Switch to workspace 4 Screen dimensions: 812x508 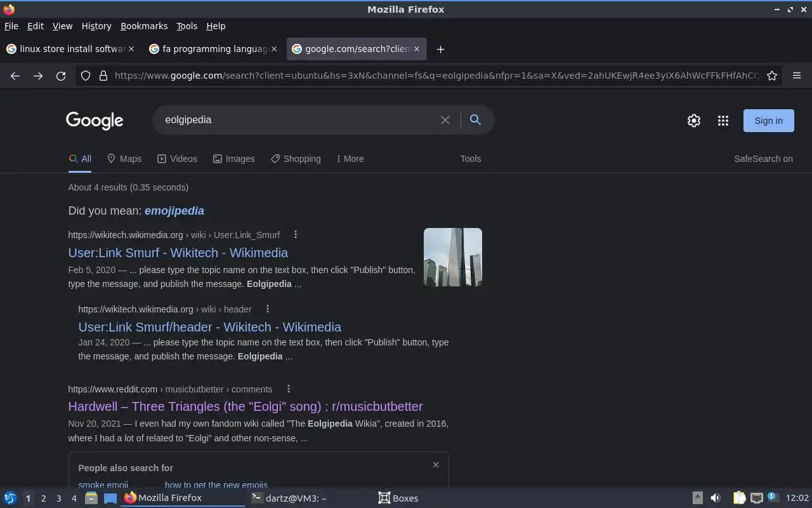click(74, 498)
